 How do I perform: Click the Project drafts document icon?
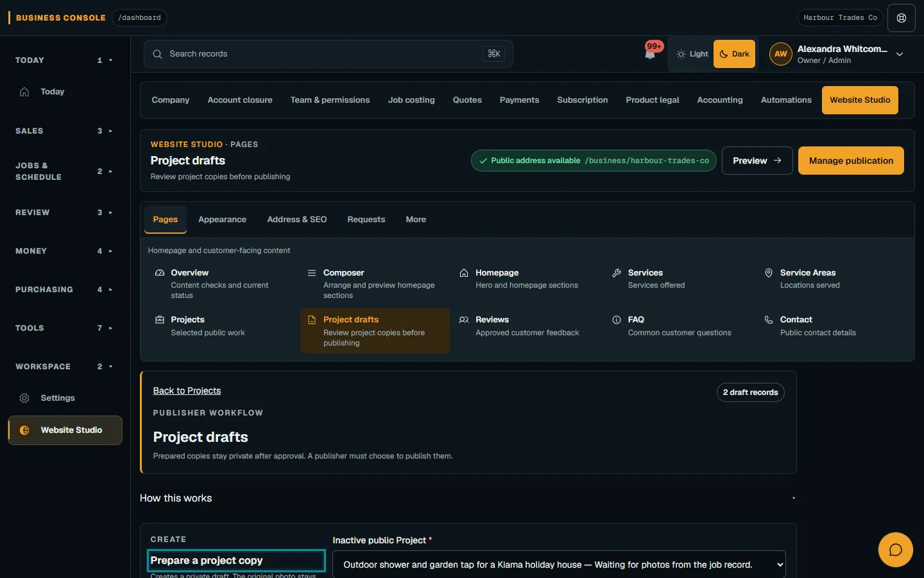[x=312, y=320]
